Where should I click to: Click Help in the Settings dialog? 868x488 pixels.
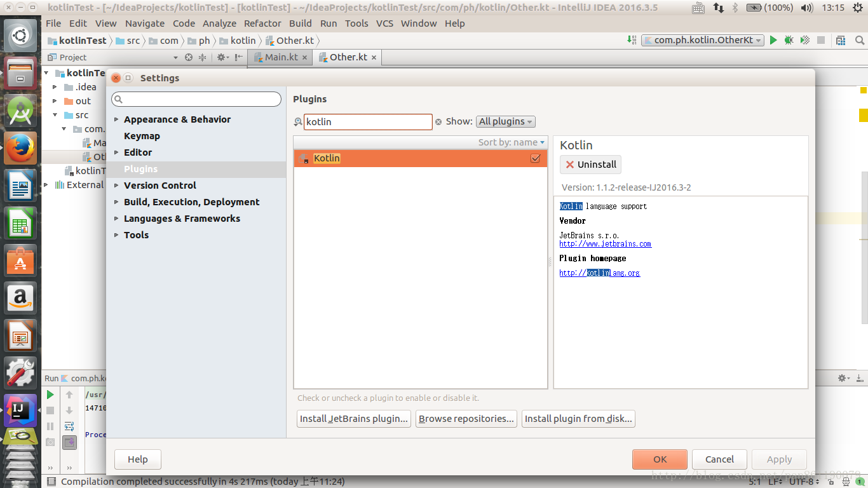click(x=137, y=459)
